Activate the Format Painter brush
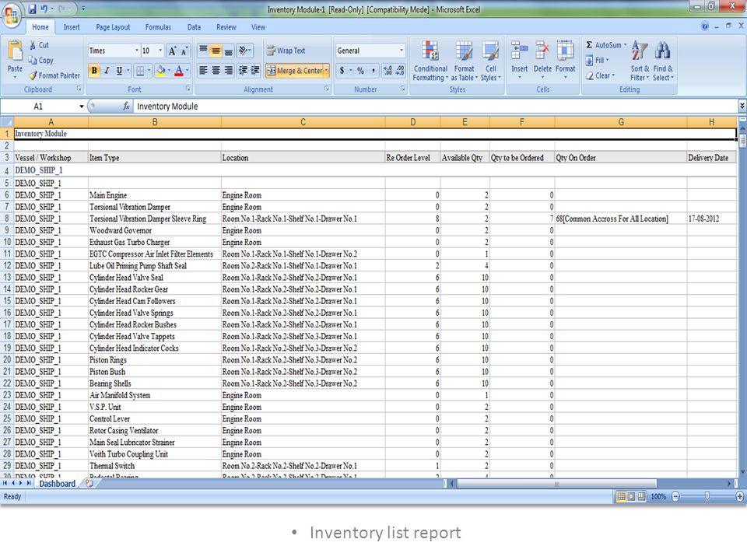Image resolution: width=747 pixels, height=560 pixels. (54, 75)
